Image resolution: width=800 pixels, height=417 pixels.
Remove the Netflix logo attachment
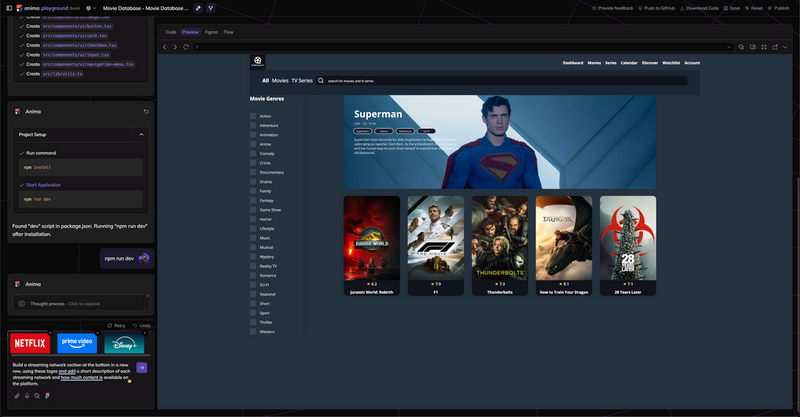point(50,333)
